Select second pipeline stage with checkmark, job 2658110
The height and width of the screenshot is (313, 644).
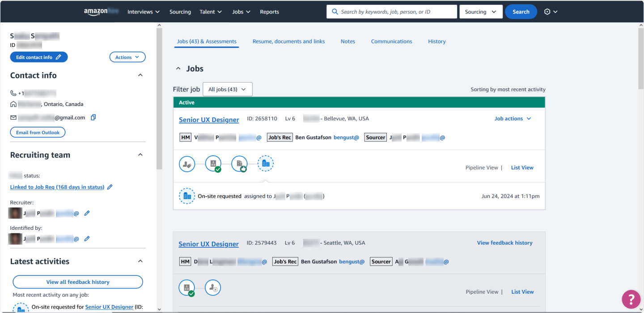[x=213, y=164]
